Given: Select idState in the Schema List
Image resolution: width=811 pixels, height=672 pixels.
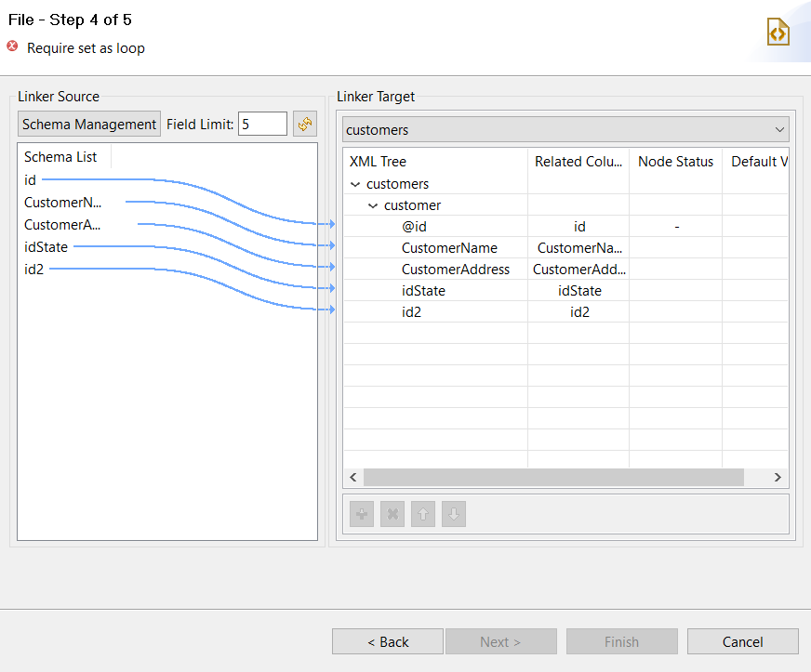Looking at the screenshot, I should pyautogui.click(x=46, y=246).
